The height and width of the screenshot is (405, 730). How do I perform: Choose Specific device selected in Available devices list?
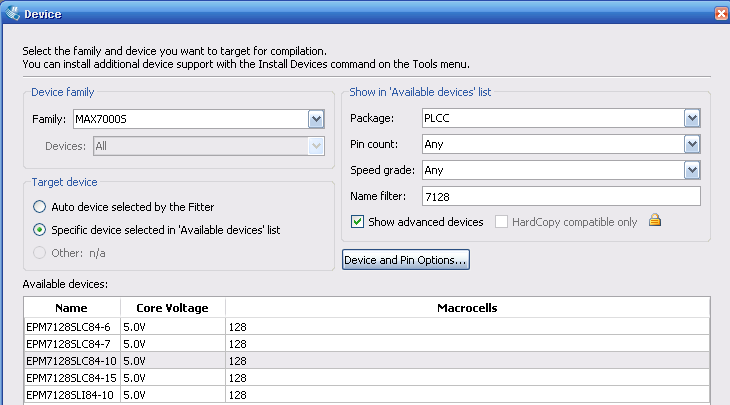40,230
